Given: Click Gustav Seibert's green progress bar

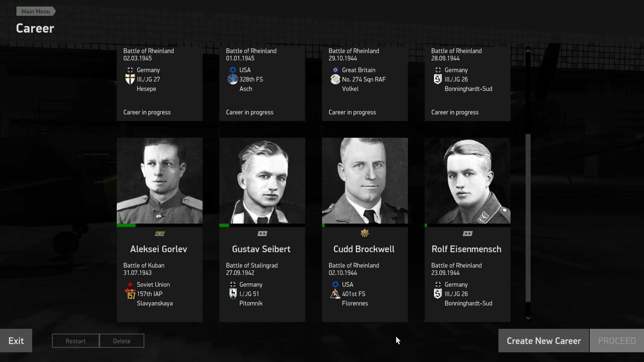Looking at the screenshot, I should coord(224,225).
